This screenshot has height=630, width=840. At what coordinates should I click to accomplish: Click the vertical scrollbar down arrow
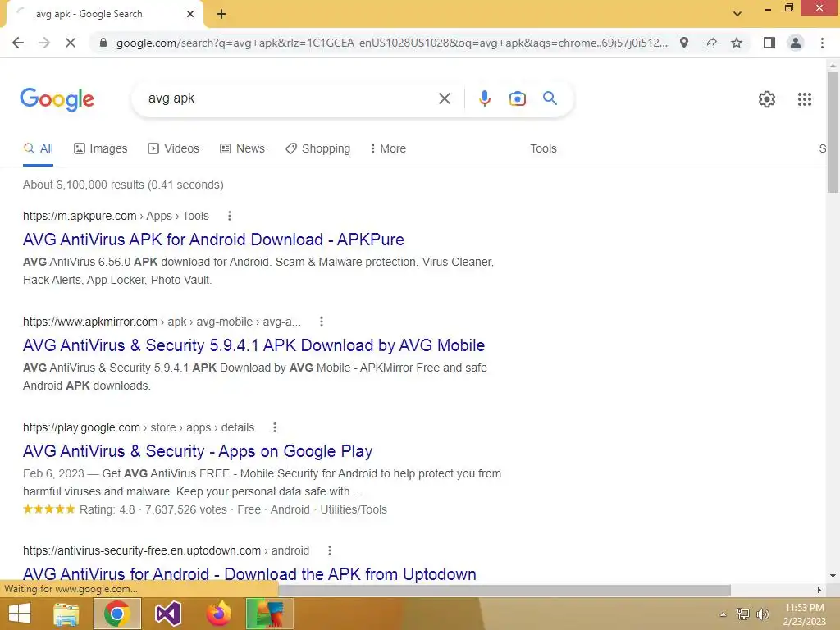[x=833, y=576]
